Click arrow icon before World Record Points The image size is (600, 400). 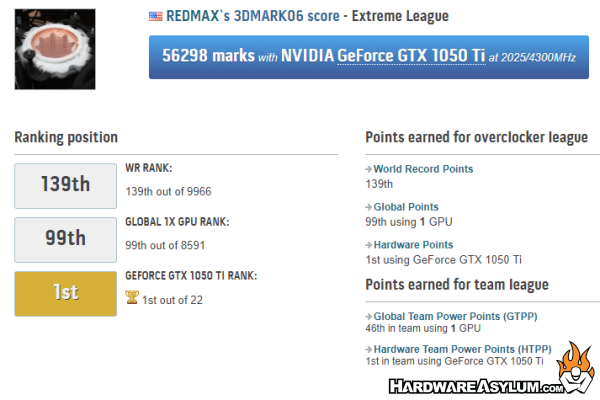(x=368, y=169)
